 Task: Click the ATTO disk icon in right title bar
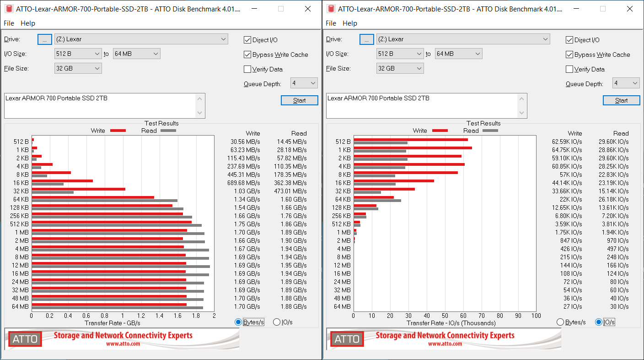tap(331, 9)
